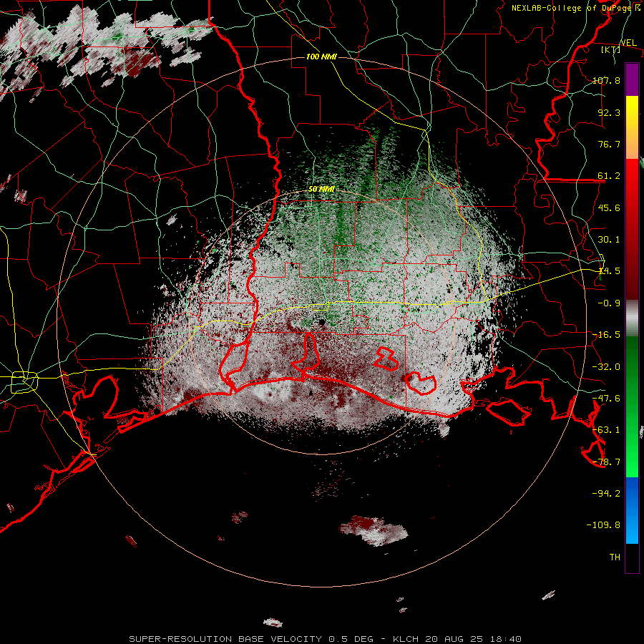
Task: Click the purple segment of the color bar
Action: pos(632,79)
